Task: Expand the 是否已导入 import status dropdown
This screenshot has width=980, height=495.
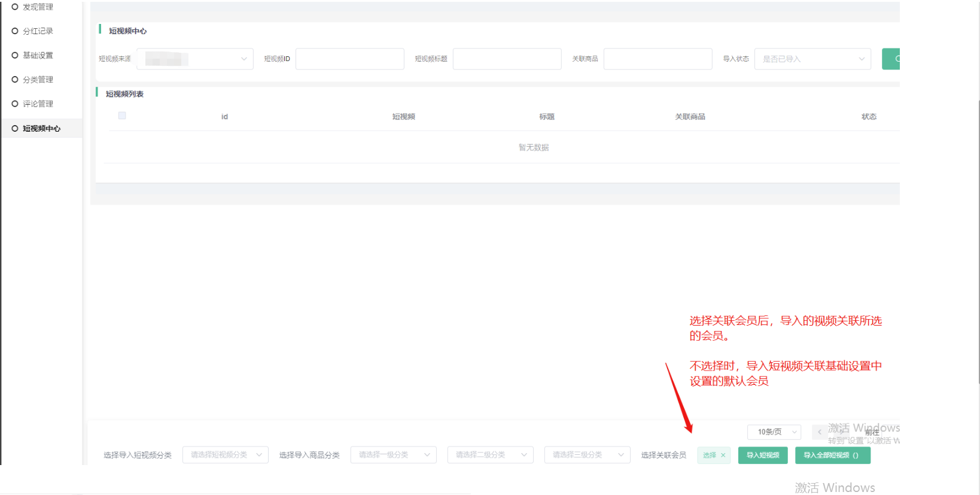Action: [x=812, y=59]
